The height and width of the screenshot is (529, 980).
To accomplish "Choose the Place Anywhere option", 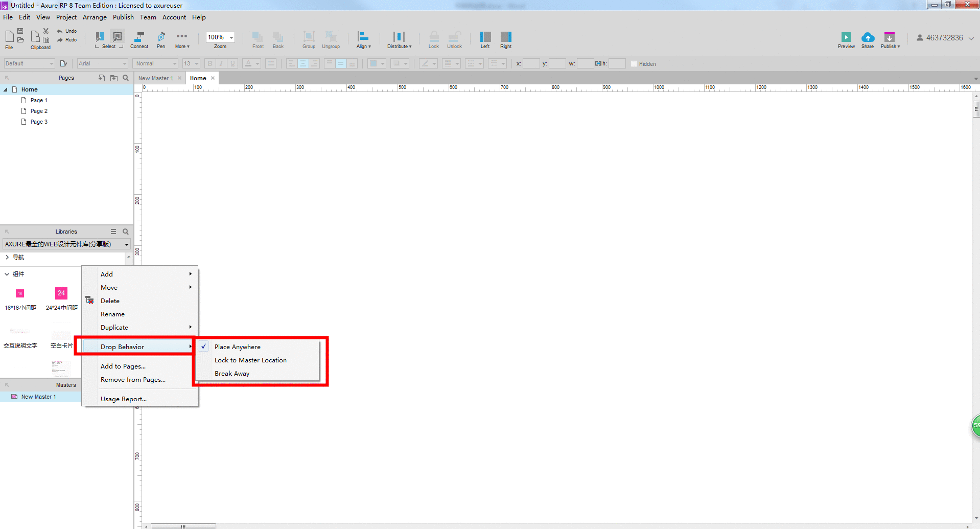I will 237,347.
